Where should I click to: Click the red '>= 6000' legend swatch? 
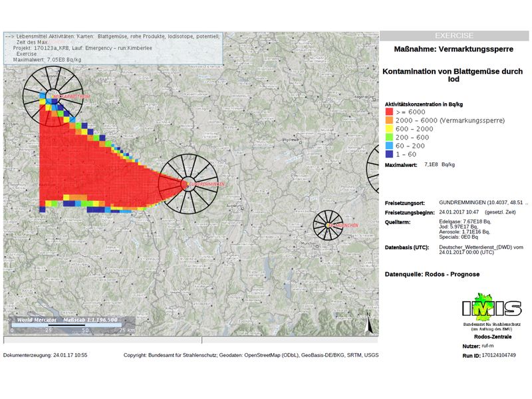point(389,112)
